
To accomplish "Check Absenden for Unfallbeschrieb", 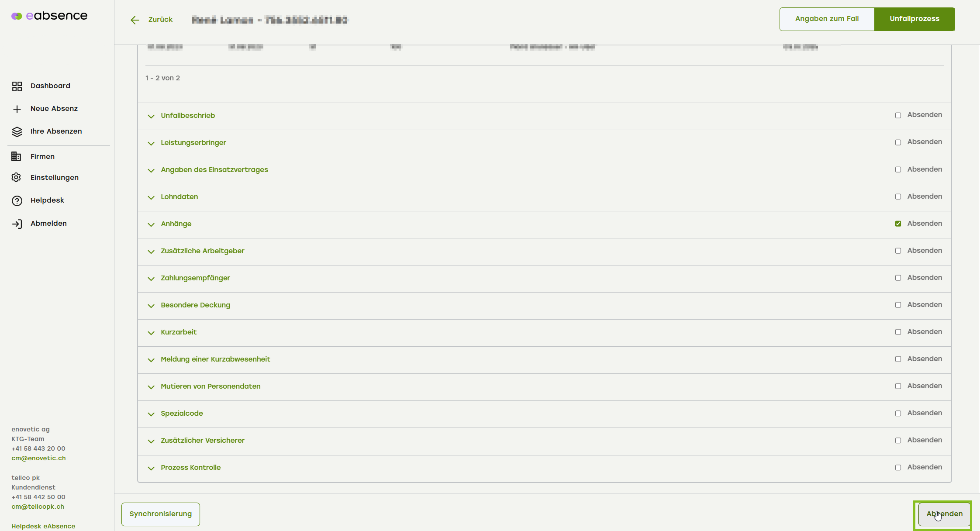I will point(898,115).
